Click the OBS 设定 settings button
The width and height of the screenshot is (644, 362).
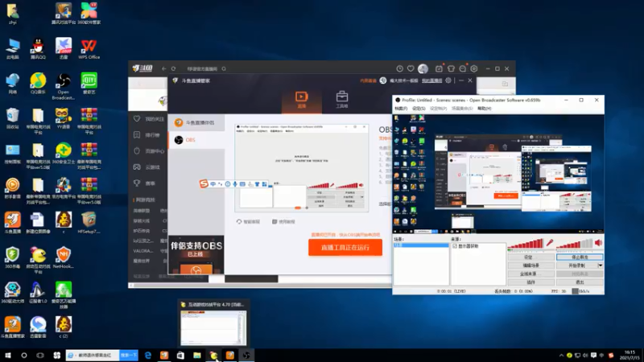530,257
